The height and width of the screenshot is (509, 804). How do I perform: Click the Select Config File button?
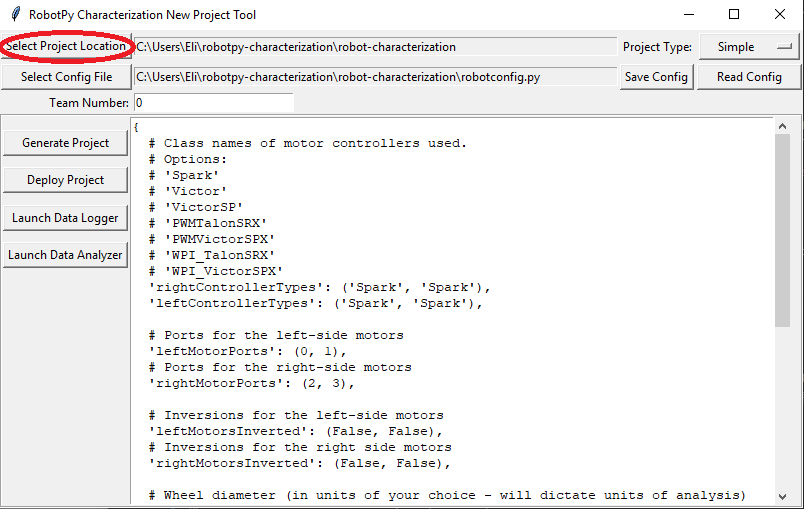pos(66,77)
